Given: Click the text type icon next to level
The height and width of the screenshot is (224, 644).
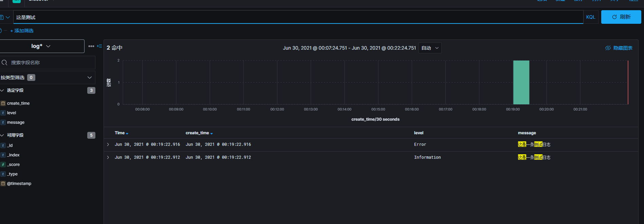Looking at the screenshot, I should coord(3,113).
